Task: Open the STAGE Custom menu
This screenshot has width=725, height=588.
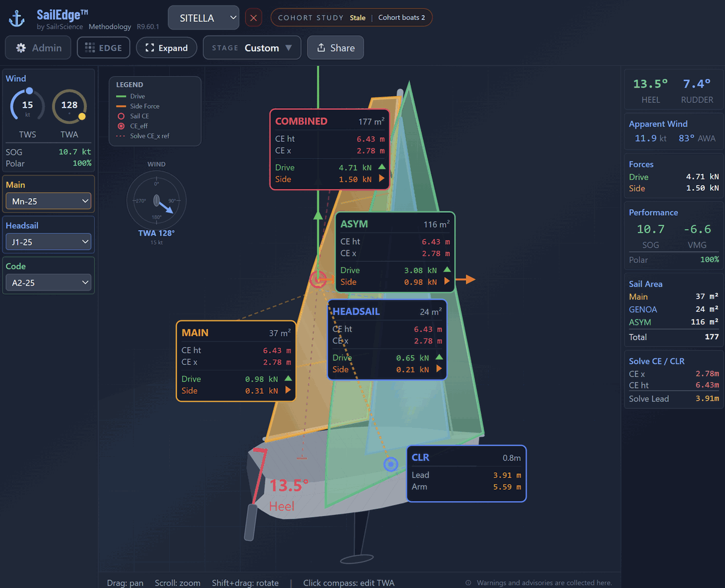Action: pos(251,47)
